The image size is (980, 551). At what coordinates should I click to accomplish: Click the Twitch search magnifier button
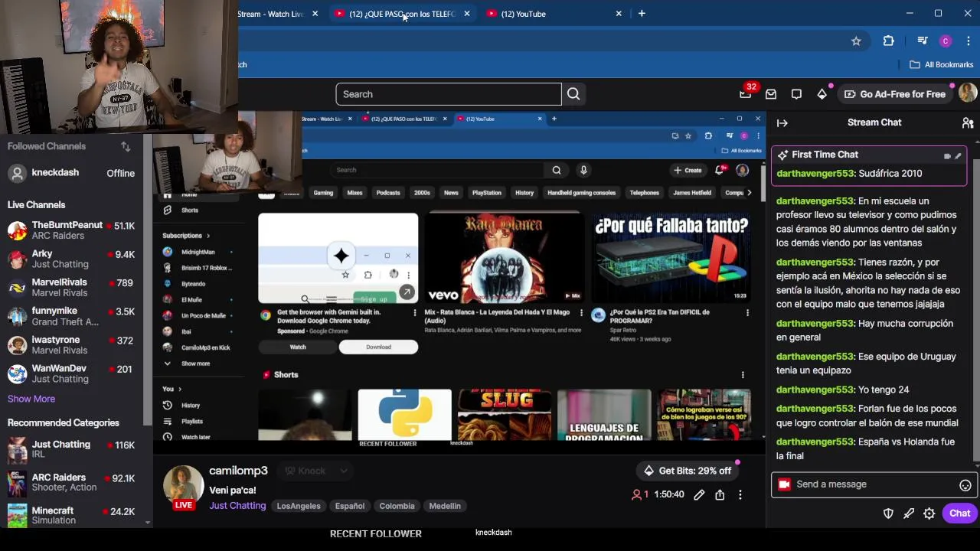pyautogui.click(x=573, y=94)
